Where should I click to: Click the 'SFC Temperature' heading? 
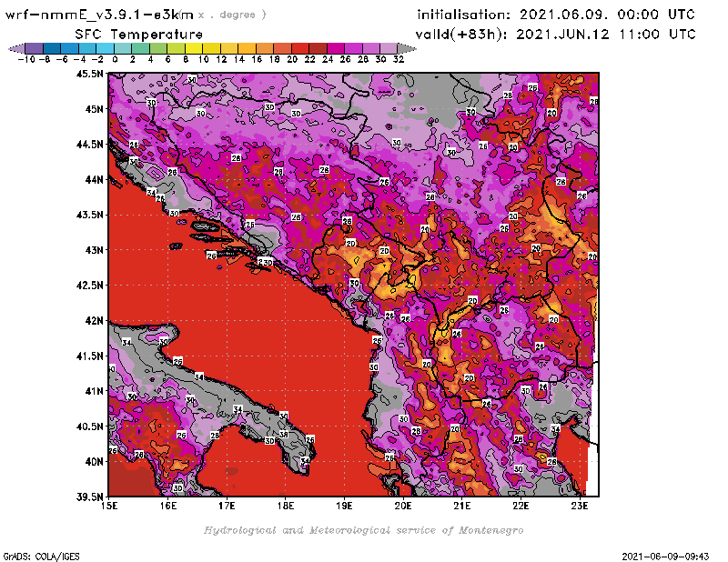click(139, 35)
